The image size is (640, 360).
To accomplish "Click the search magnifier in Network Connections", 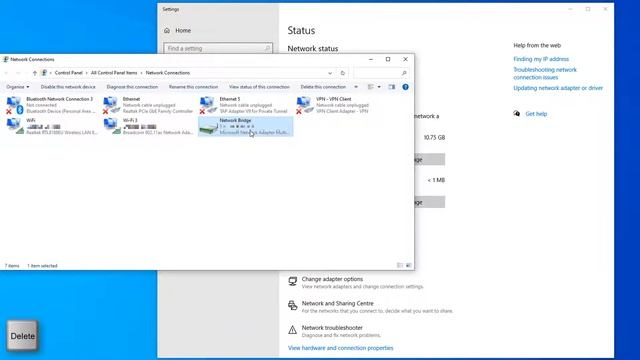I will pyautogui.click(x=404, y=73).
